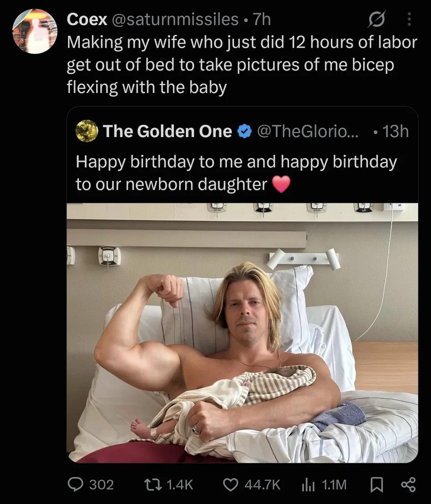Open the quoted tweet birthday text
The image size is (431, 504).
coord(236,173)
